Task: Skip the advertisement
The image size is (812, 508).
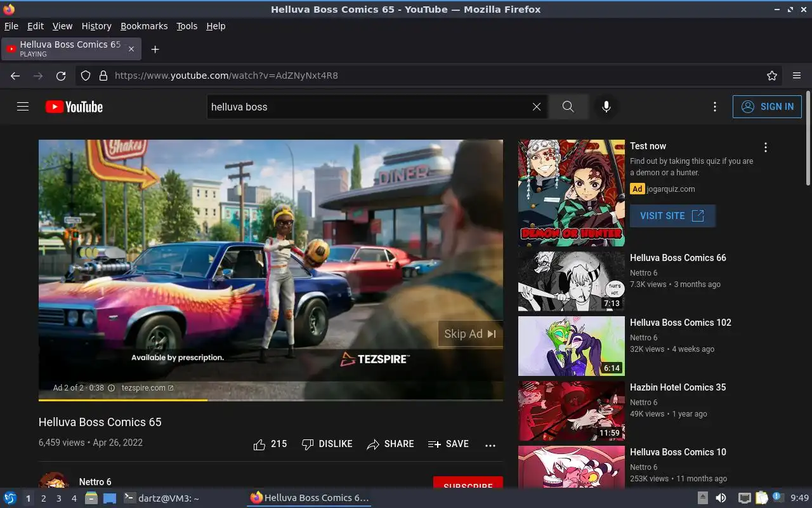Action: coord(470,334)
